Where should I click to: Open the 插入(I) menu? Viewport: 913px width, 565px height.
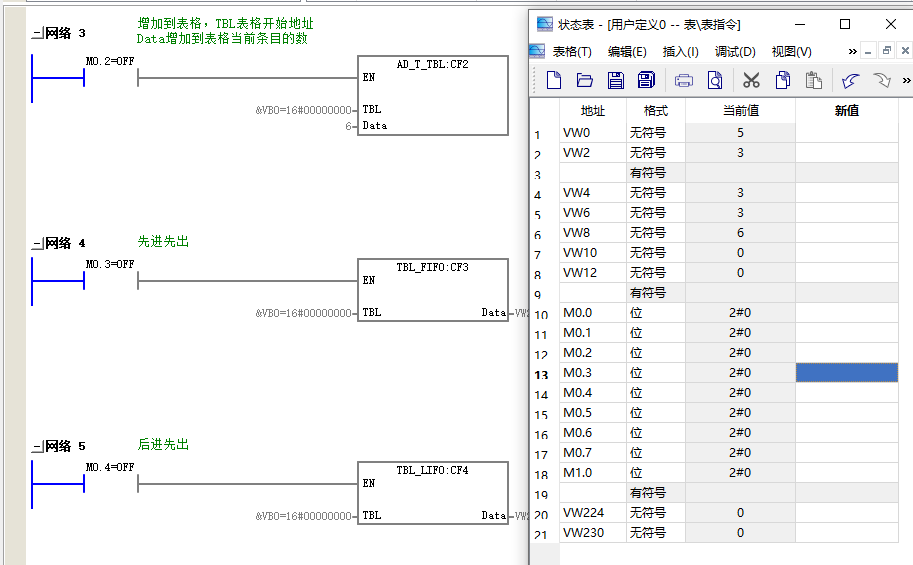[x=681, y=52]
